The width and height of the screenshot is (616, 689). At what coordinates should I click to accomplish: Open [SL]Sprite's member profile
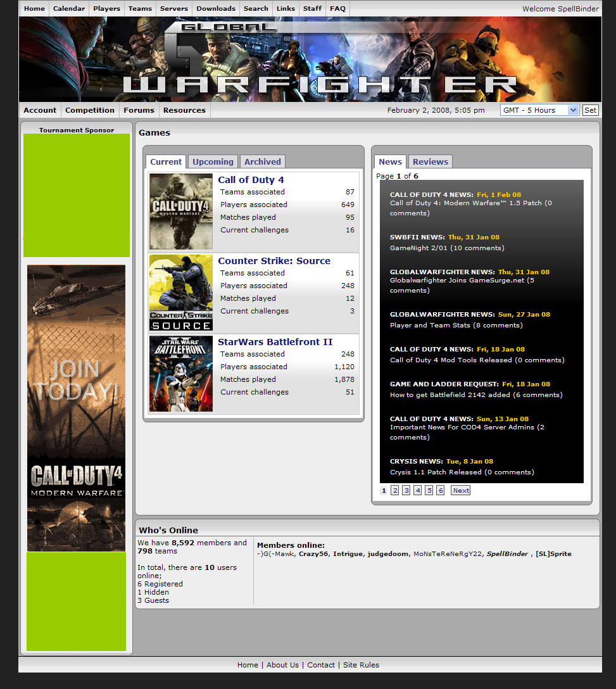coord(553,553)
